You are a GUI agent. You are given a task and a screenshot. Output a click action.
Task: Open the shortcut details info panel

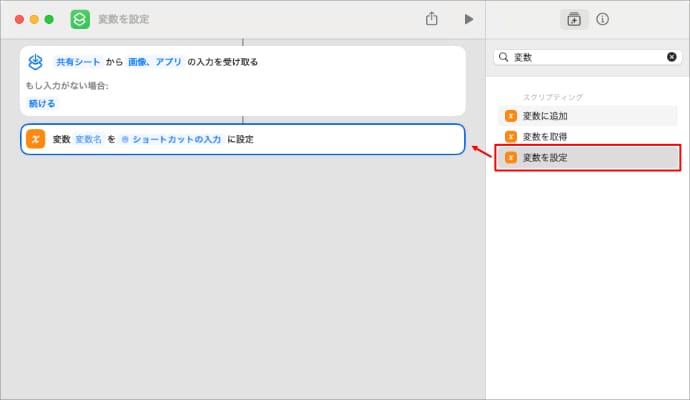point(602,19)
